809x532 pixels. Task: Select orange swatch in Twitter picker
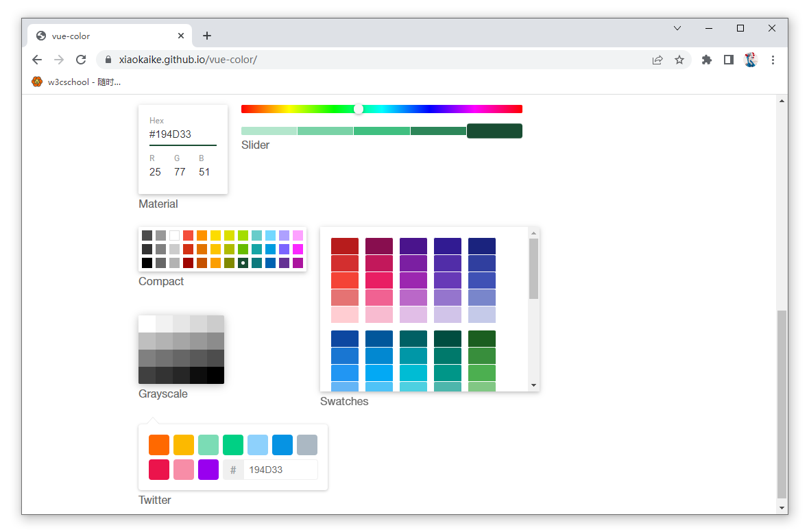point(159,445)
